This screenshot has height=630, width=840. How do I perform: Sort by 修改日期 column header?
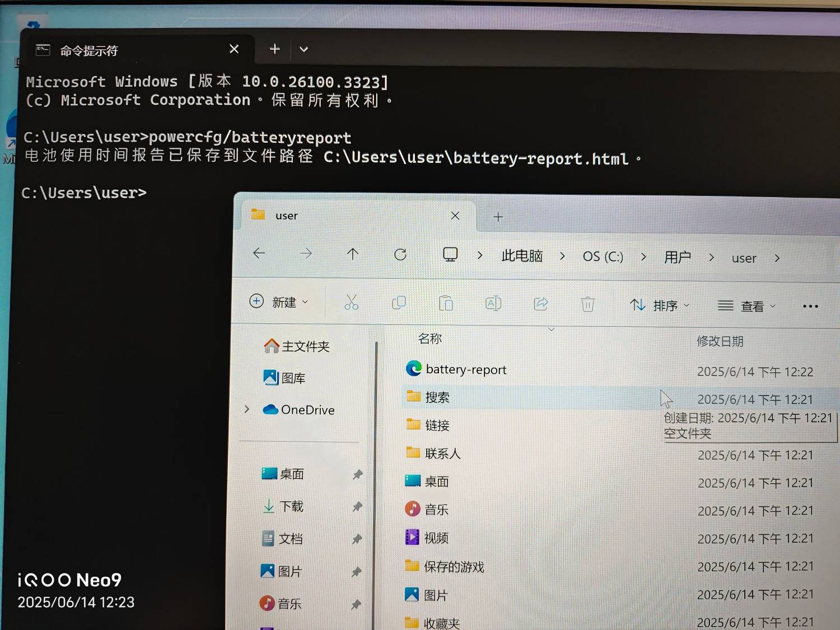[720, 341]
